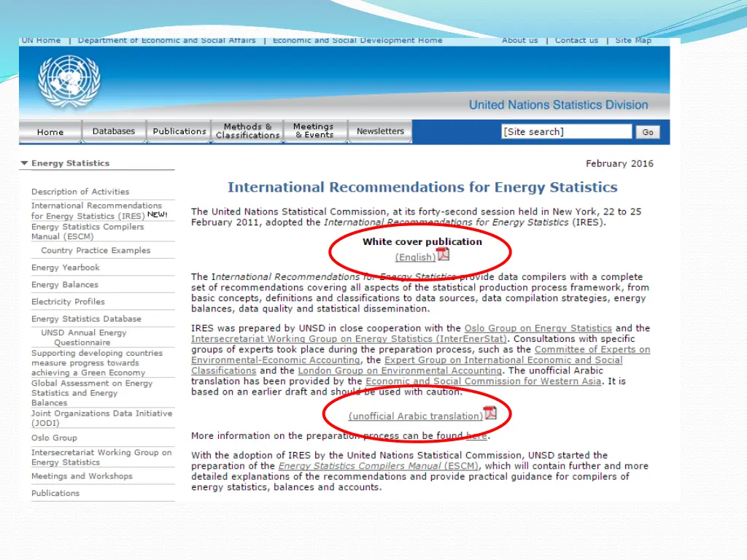Click the Site search input field
Viewport: 747px width, 560px height.
coord(566,131)
